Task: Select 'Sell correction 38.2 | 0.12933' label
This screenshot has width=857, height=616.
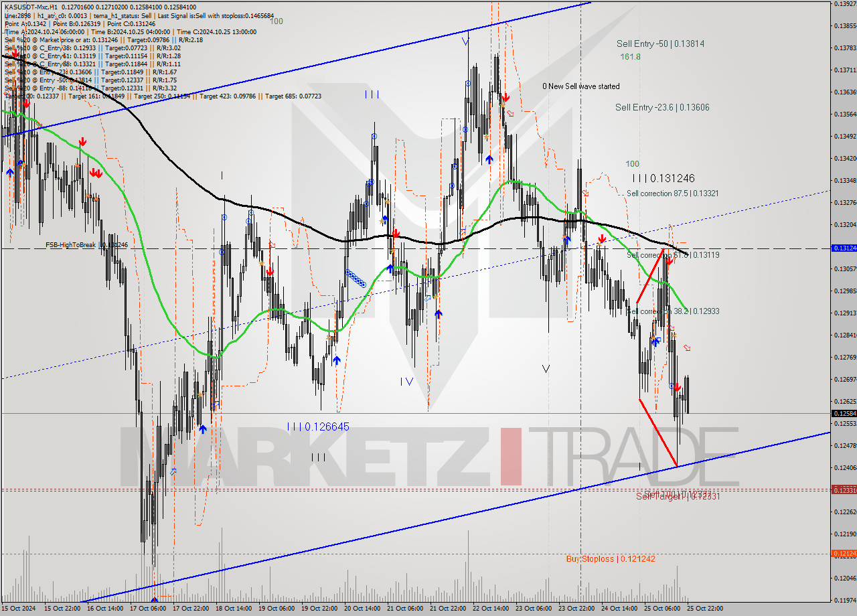Action: point(673,311)
